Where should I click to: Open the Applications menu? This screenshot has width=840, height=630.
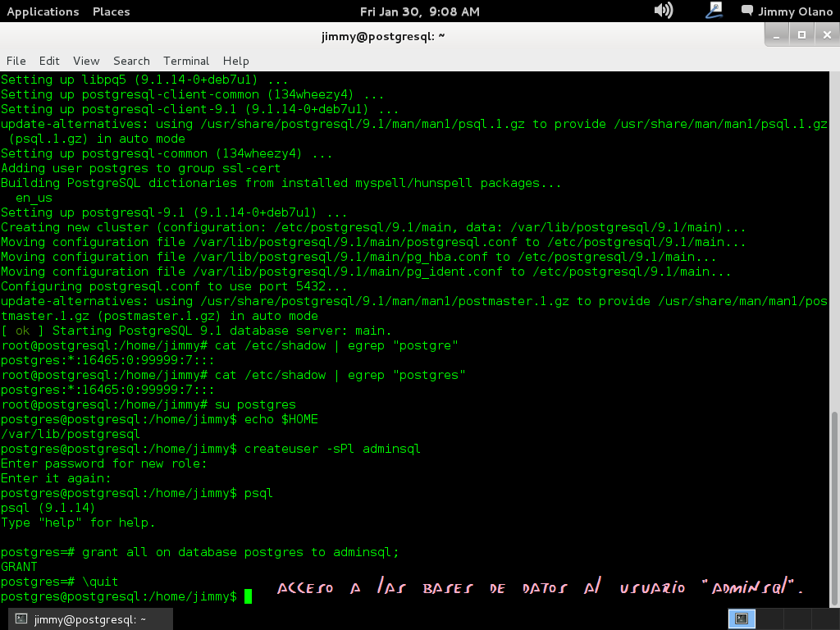[x=43, y=11]
